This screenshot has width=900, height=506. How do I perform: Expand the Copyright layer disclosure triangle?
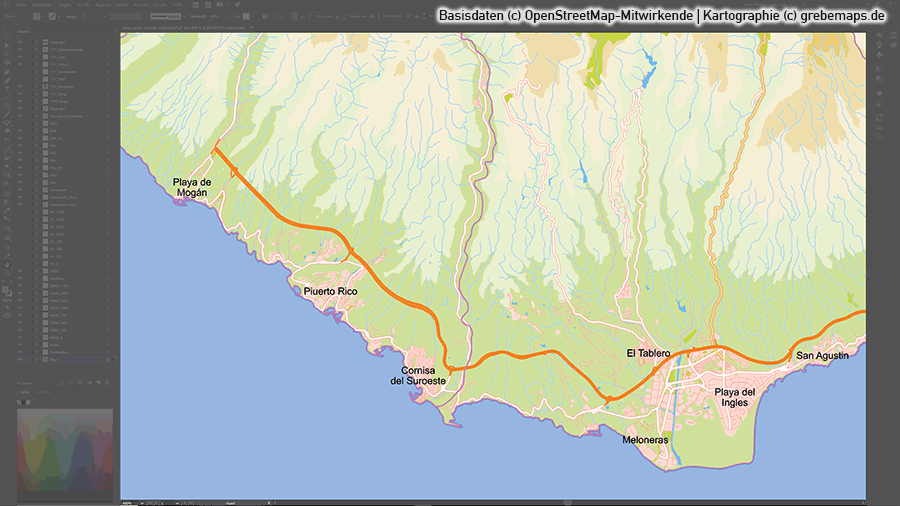click(37, 43)
